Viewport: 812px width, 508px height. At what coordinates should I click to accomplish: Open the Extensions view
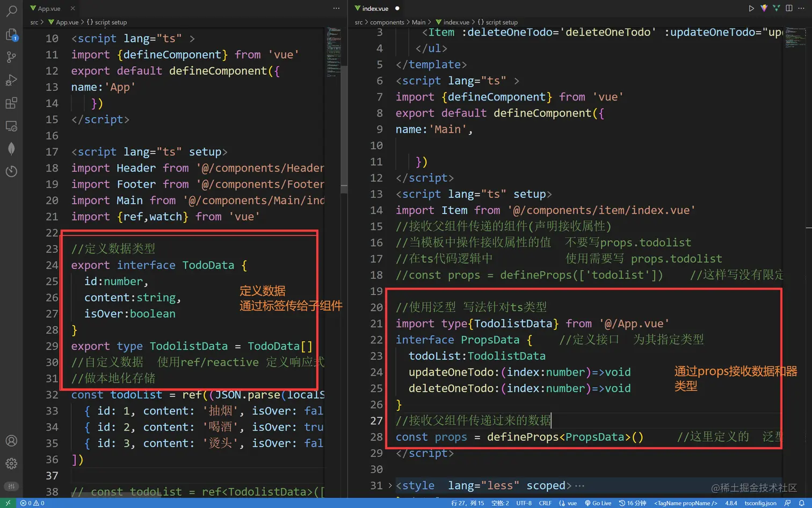pyautogui.click(x=11, y=103)
